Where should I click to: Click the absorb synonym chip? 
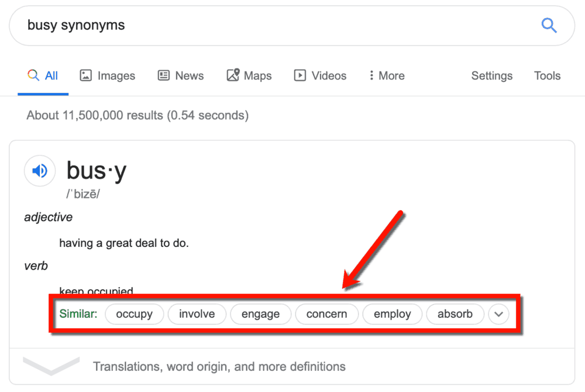tap(455, 314)
